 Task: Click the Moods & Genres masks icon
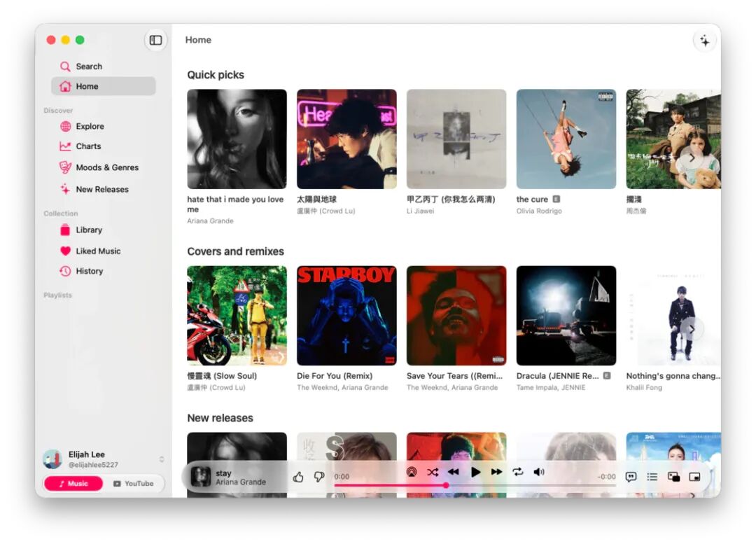point(65,167)
